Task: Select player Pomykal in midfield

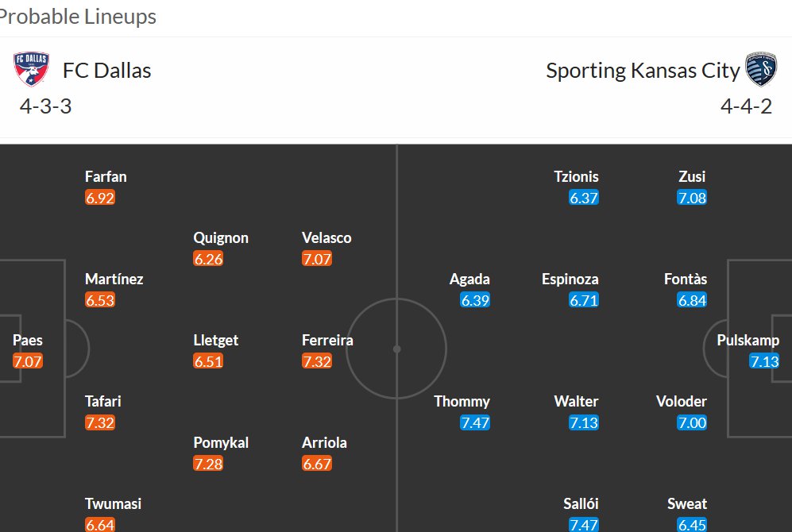Action: pos(221,442)
